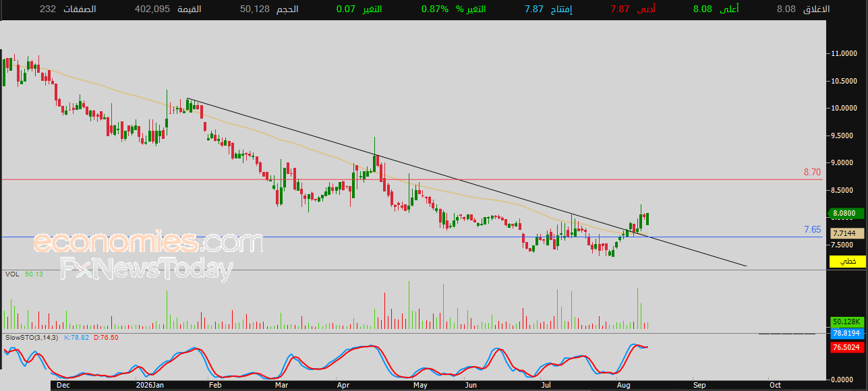The image size is (868, 391).
Task: Toggle the yellow خطي linear scale label
Action: tap(848, 261)
